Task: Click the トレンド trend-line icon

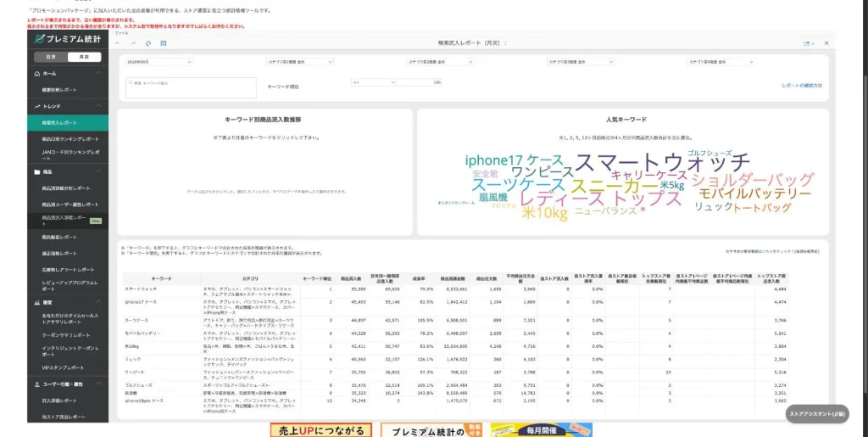Action: [37, 106]
